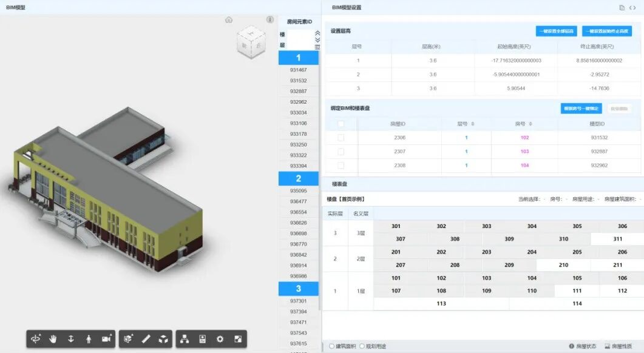Toggle full screen viewer mode
Viewport: 644px width, 353px height.
(x=238, y=339)
